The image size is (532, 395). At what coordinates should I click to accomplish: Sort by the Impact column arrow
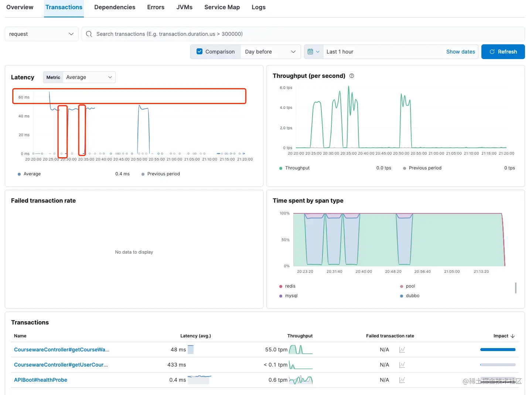coord(512,336)
